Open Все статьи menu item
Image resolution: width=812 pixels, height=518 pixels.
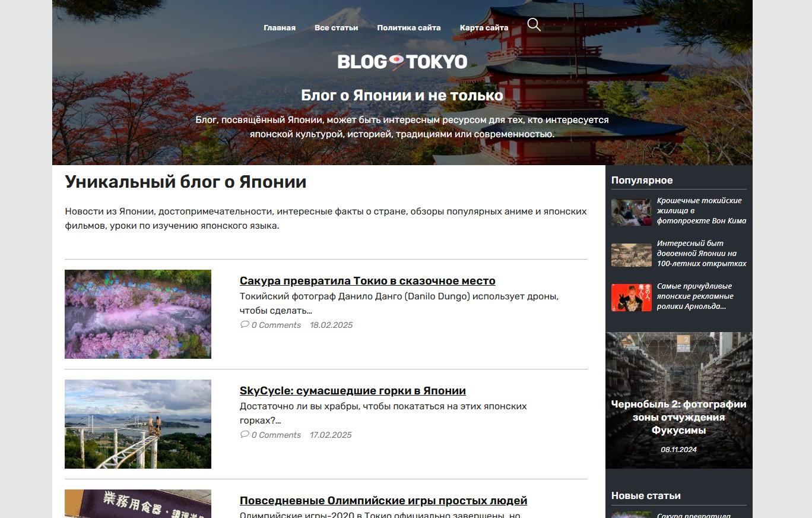(336, 27)
